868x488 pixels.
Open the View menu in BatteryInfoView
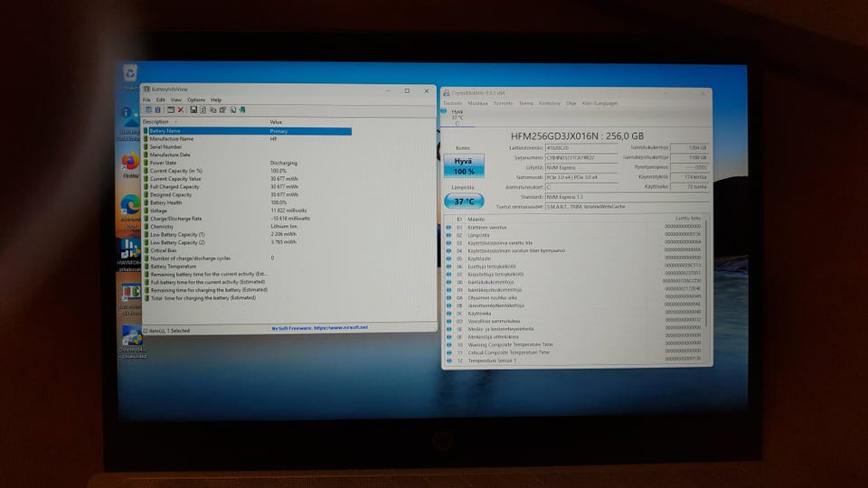coord(176,100)
